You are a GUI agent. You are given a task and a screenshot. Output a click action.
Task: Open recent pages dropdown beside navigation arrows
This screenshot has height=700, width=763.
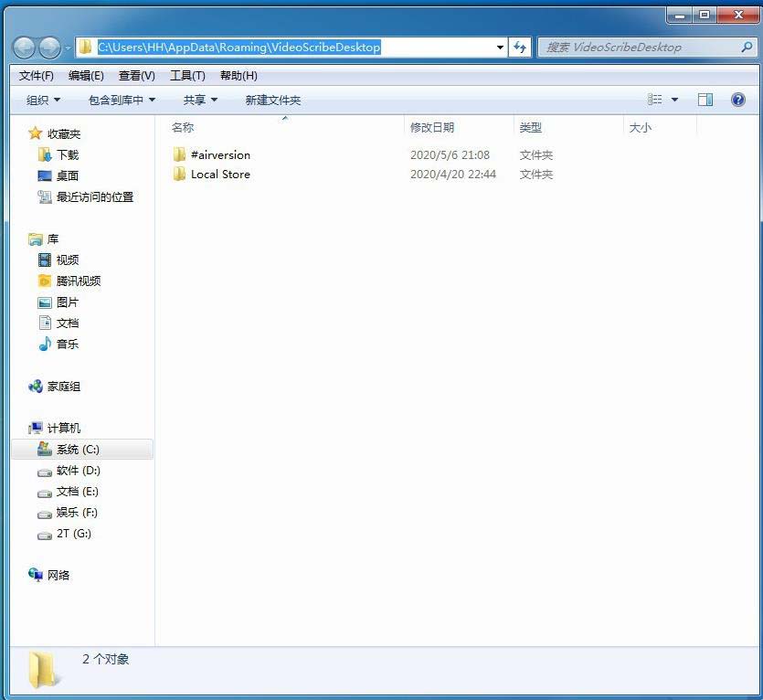coord(68,48)
